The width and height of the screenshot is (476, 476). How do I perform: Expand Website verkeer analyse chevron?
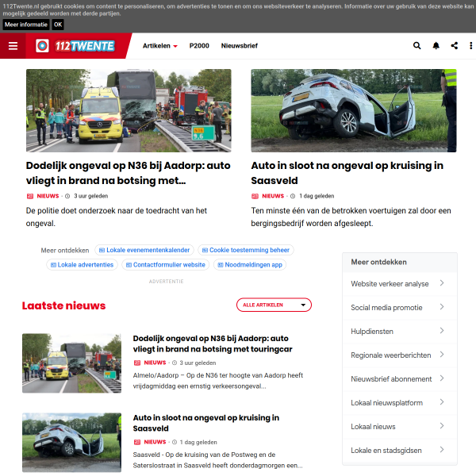442,283
